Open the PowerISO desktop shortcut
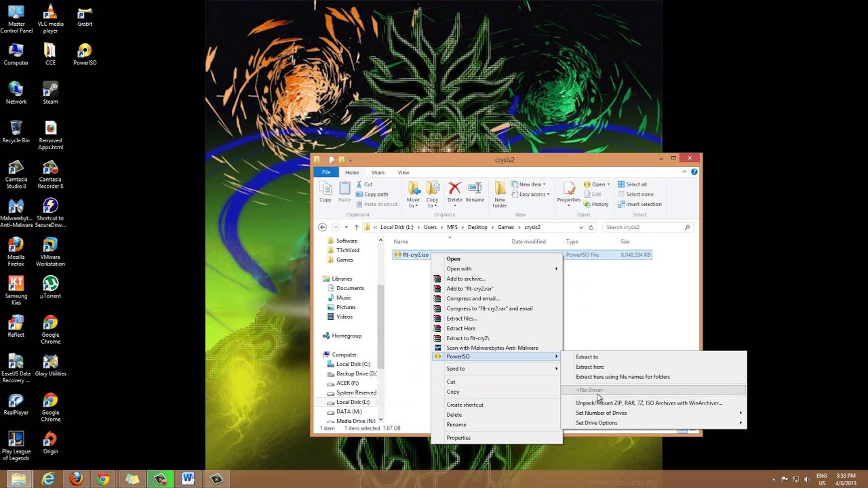 point(85,54)
